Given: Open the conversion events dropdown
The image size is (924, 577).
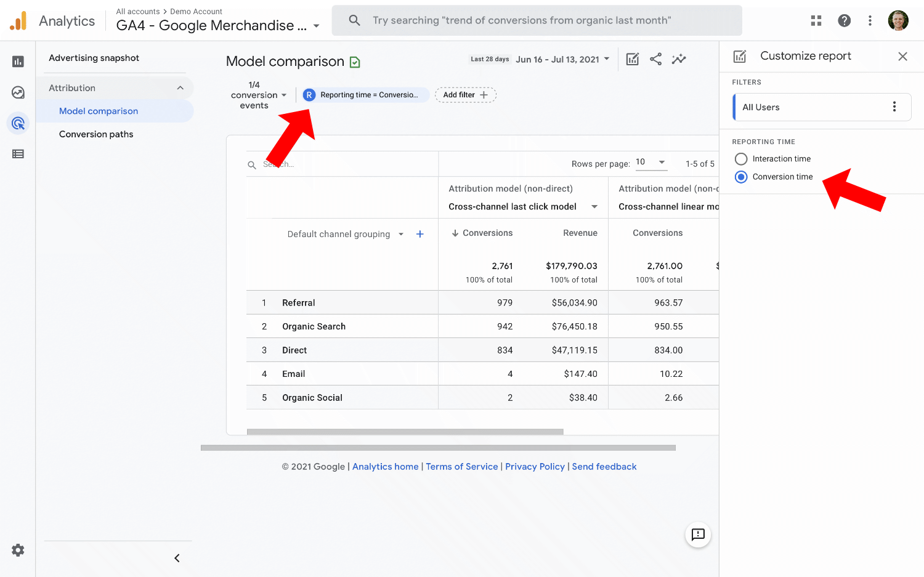Looking at the screenshot, I should coord(259,95).
